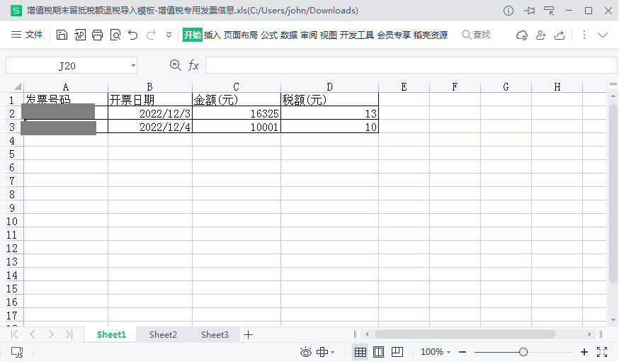The width and height of the screenshot is (619, 364).
Task: Open Print Preview from the toolbar
Action: click(115, 35)
